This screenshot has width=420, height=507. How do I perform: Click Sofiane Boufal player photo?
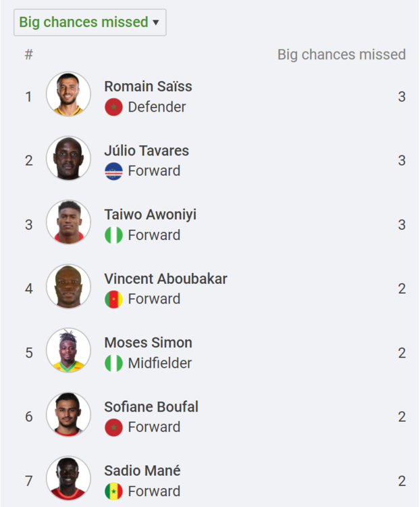68,414
